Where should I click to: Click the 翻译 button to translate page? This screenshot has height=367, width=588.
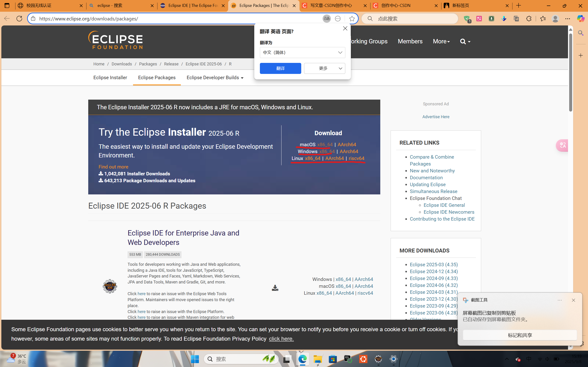pos(280,68)
